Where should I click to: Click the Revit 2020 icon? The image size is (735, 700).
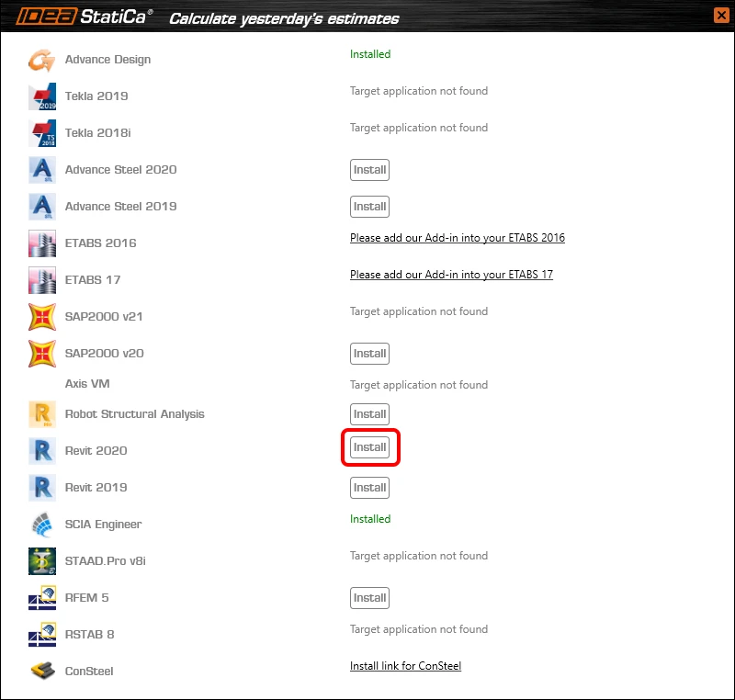point(42,451)
